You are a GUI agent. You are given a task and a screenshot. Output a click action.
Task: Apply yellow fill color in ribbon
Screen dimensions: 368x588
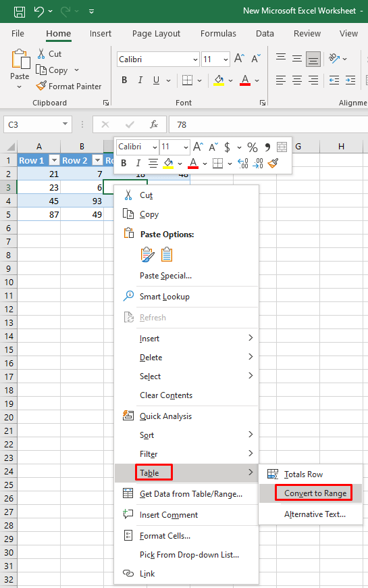pyautogui.click(x=219, y=80)
